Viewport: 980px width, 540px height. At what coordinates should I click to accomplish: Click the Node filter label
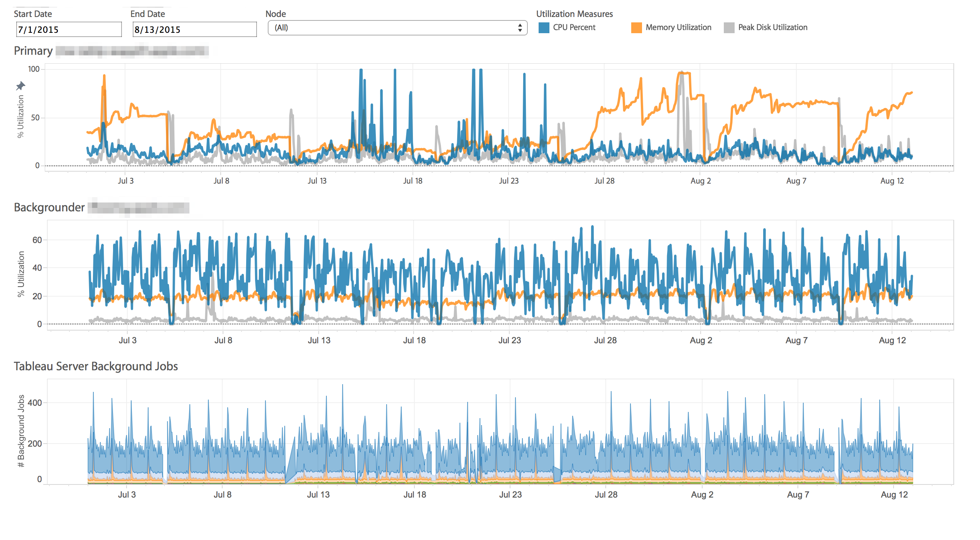click(275, 14)
